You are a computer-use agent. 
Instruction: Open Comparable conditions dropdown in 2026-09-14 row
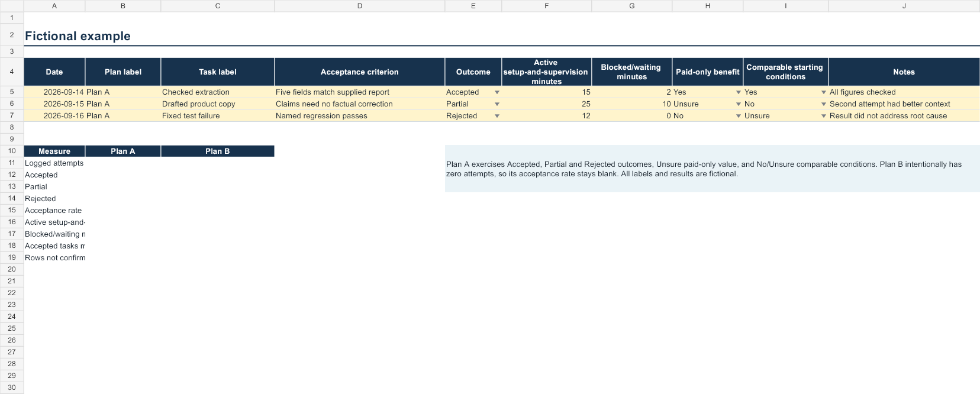click(824, 92)
